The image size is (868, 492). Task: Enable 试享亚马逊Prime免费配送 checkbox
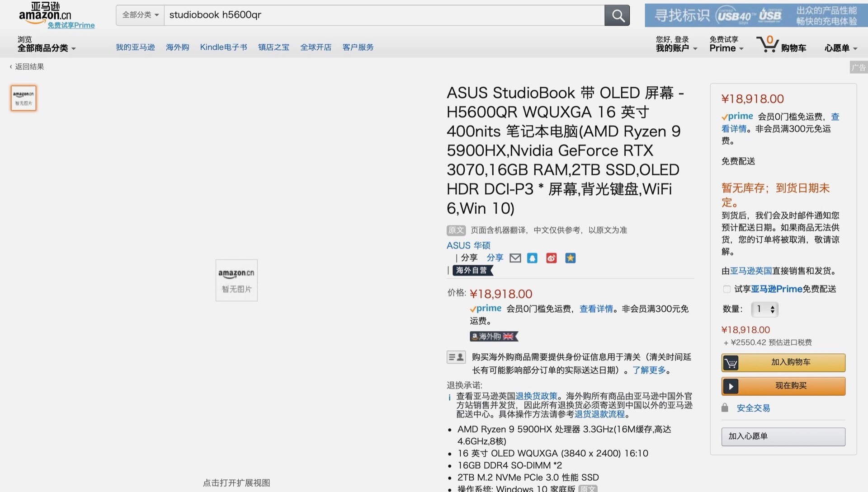tap(726, 289)
